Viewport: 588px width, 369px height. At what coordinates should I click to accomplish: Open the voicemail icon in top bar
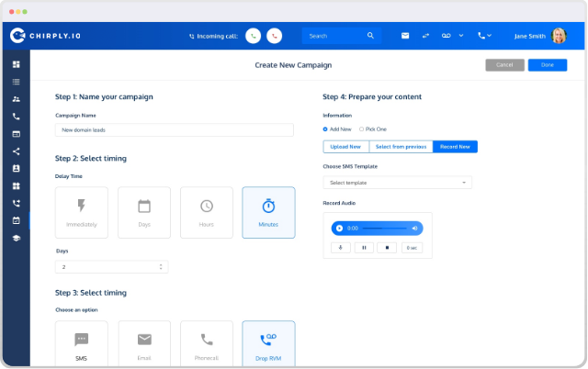point(446,36)
